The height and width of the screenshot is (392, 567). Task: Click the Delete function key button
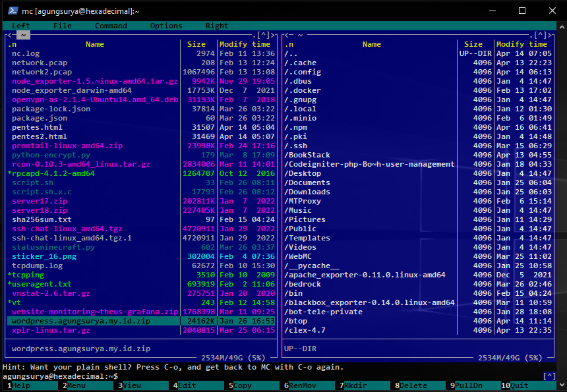click(x=422, y=385)
